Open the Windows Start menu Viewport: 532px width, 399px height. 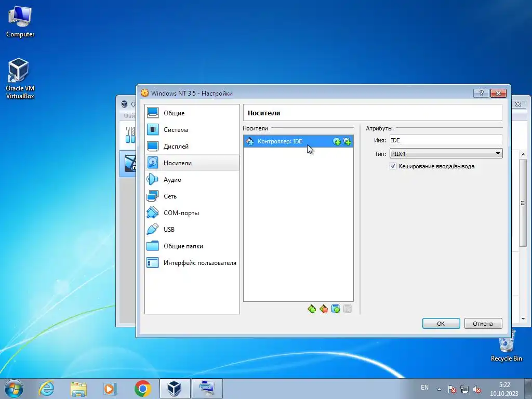[14, 389]
